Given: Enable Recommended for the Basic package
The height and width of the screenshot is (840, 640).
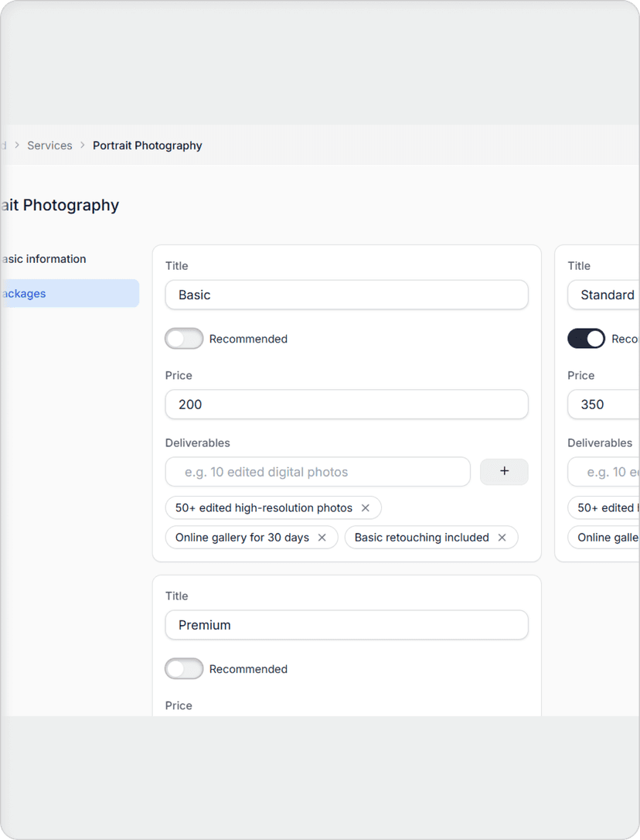Looking at the screenshot, I should (x=183, y=338).
